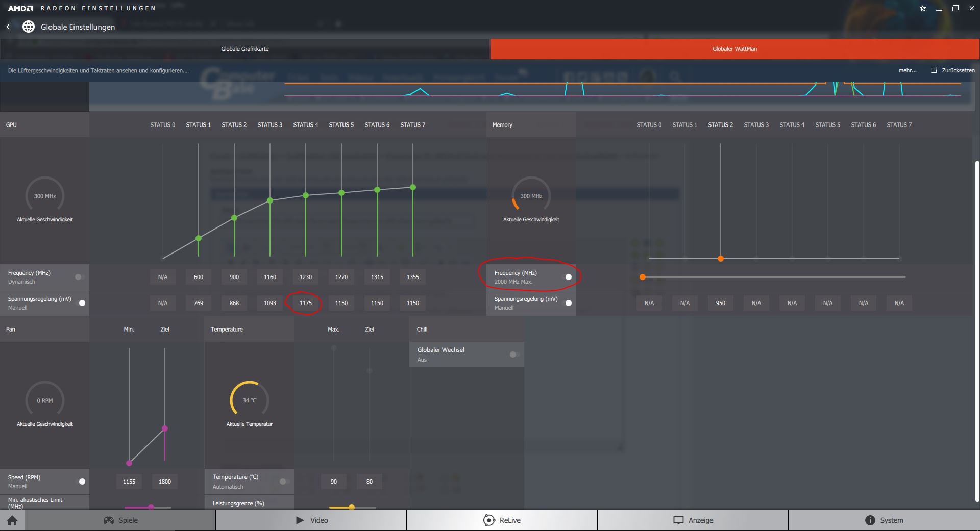This screenshot has height=531, width=980.
Task: Click GPU STATUS 0 frequency N/A field
Action: point(163,277)
